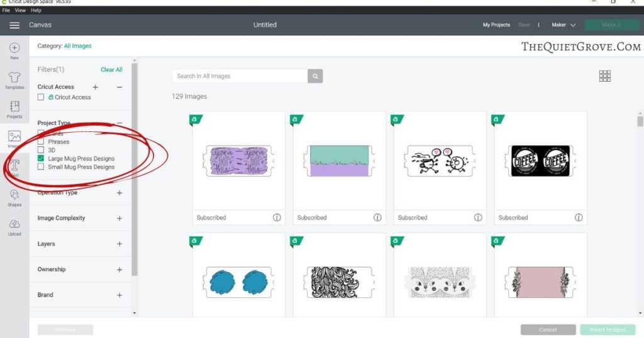Click the All Images category link
The height and width of the screenshot is (338, 644).
coord(77,46)
